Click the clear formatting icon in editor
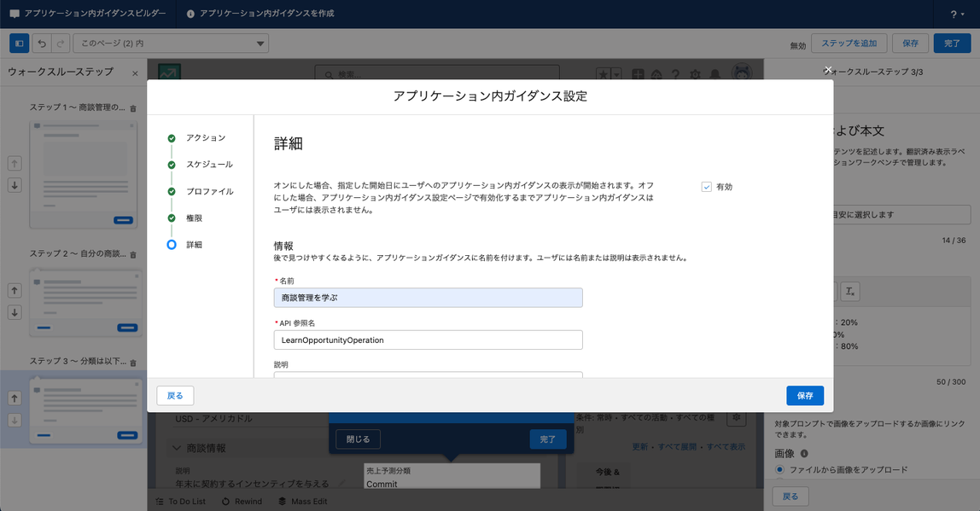Image resolution: width=980 pixels, height=511 pixels. click(x=850, y=291)
